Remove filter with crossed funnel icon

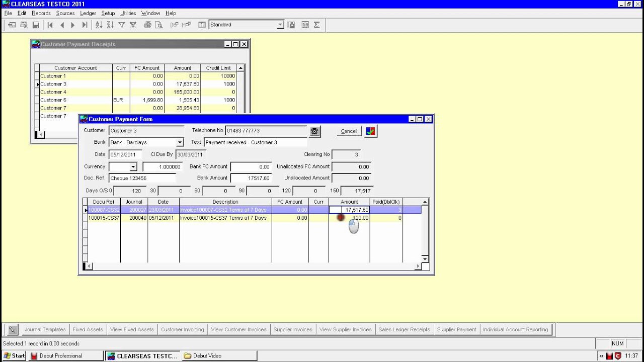(x=133, y=25)
